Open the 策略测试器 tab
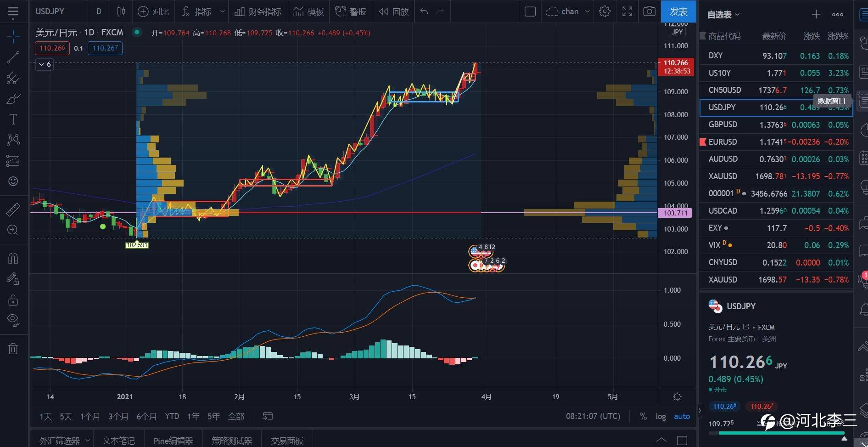Viewport: 868px width, 447px height. pyautogui.click(x=232, y=441)
